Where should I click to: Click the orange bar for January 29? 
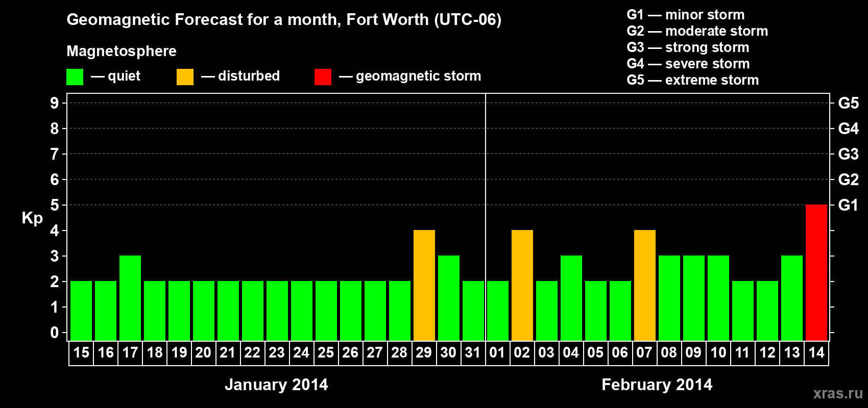[424, 285]
